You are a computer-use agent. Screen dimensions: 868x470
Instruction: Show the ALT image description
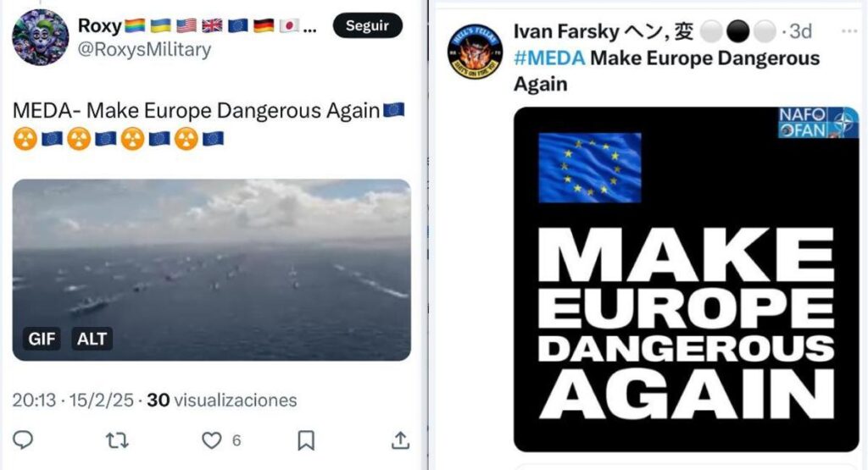tap(92, 339)
